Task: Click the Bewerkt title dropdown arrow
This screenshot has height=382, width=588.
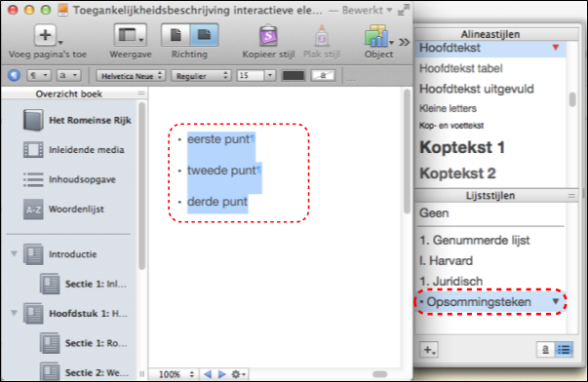Action: (389, 10)
